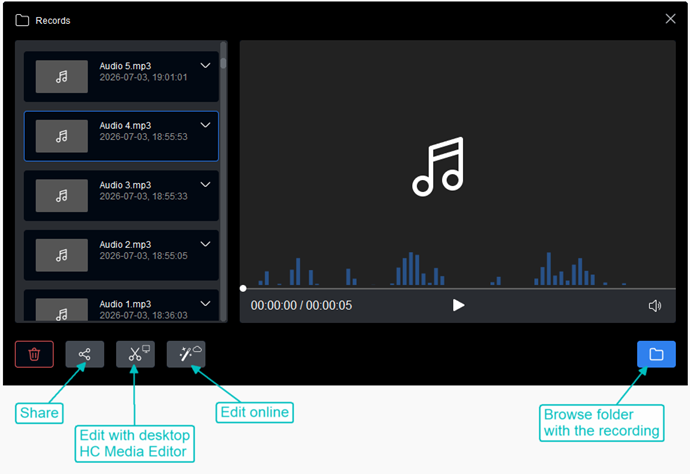Select Audio 2.mp3 in the list

click(121, 255)
